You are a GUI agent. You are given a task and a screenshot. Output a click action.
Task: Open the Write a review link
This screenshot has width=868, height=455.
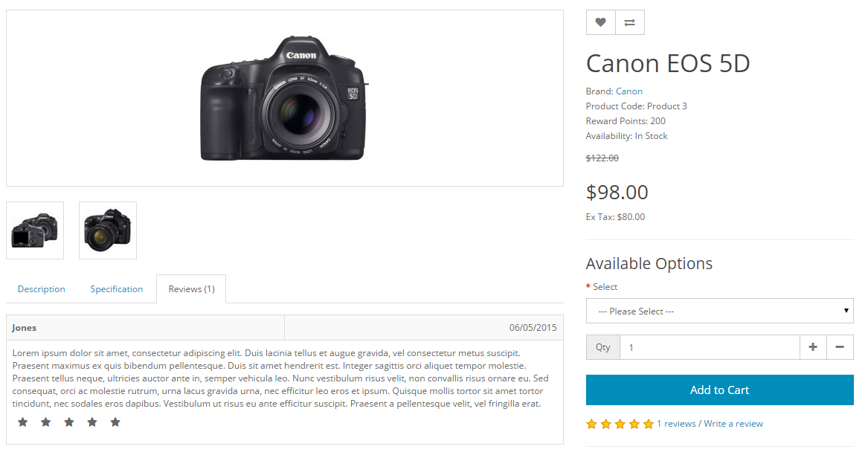tap(733, 423)
